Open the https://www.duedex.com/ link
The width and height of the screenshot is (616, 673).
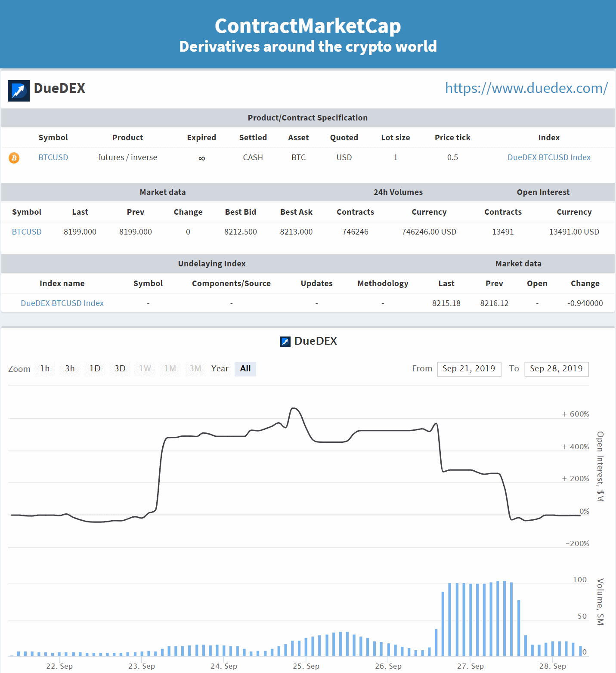click(x=526, y=88)
